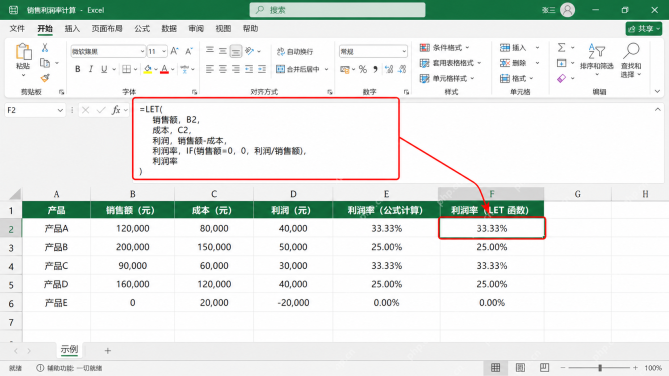Switch to Page Layout view icon
The height and width of the screenshot is (376, 669).
point(520,367)
